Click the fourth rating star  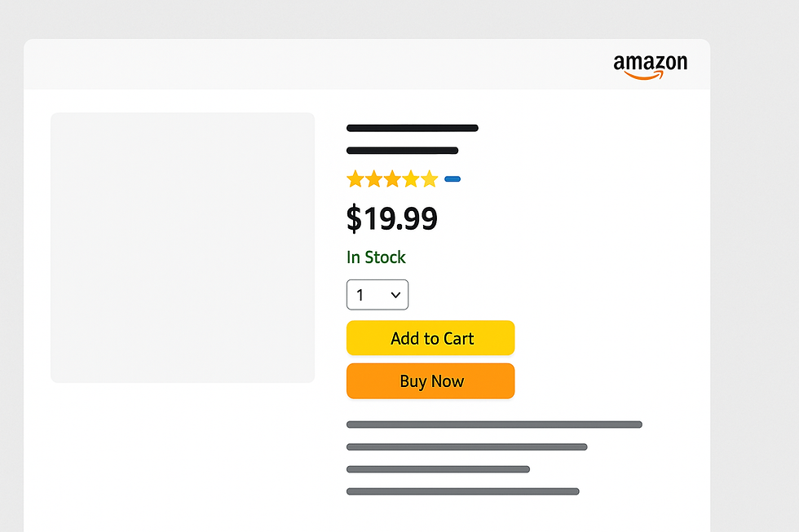point(410,178)
